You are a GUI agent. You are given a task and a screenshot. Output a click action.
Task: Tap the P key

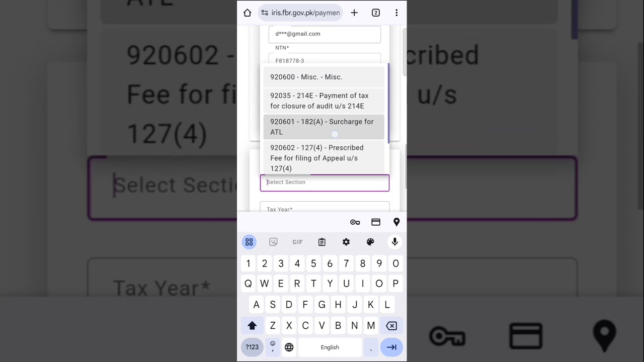point(396,284)
